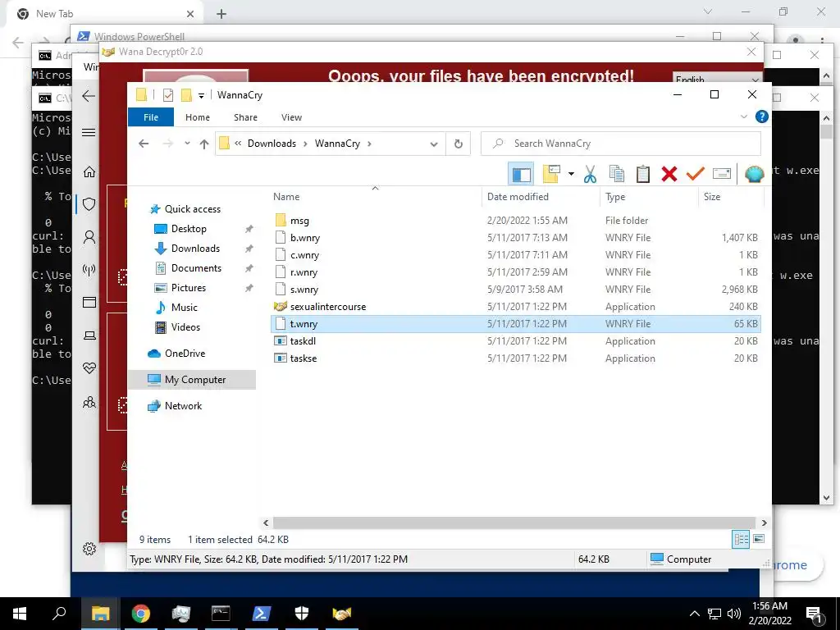Open Google Chrome from the taskbar
Screen dimensions: 840x630
tap(141, 614)
